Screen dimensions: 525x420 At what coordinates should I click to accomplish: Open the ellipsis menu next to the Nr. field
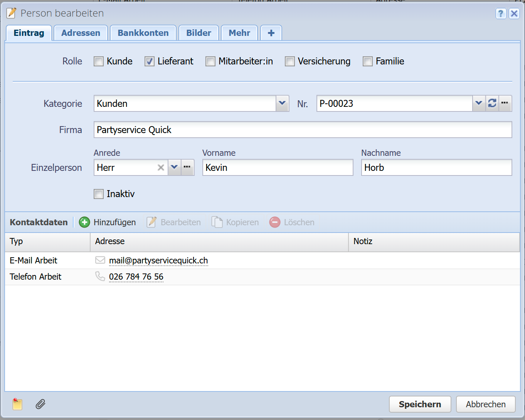coord(505,103)
